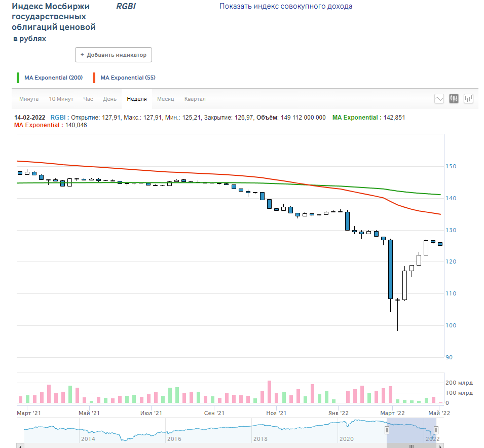Click green MA Exponential 142,851 readout
The height and width of the screenshot is (448, 484).
click(x=368, y=118)
